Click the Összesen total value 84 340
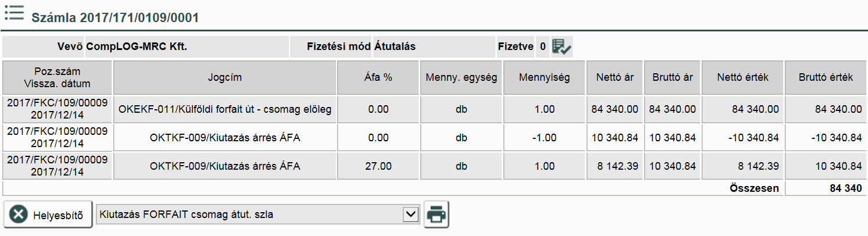This screenshot has height=236, width=868. 845,188
